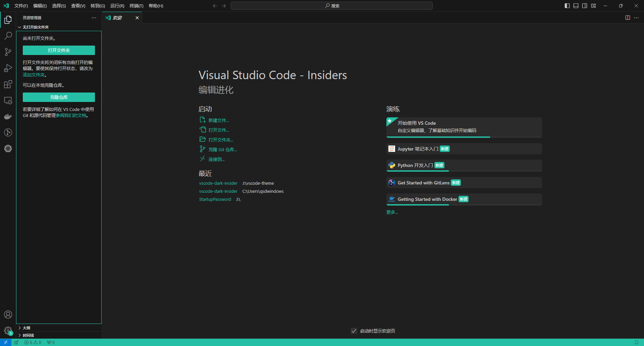Screen dimensions: 644x346
Task: Open editor more actions ellipsis
Action: 636,18
